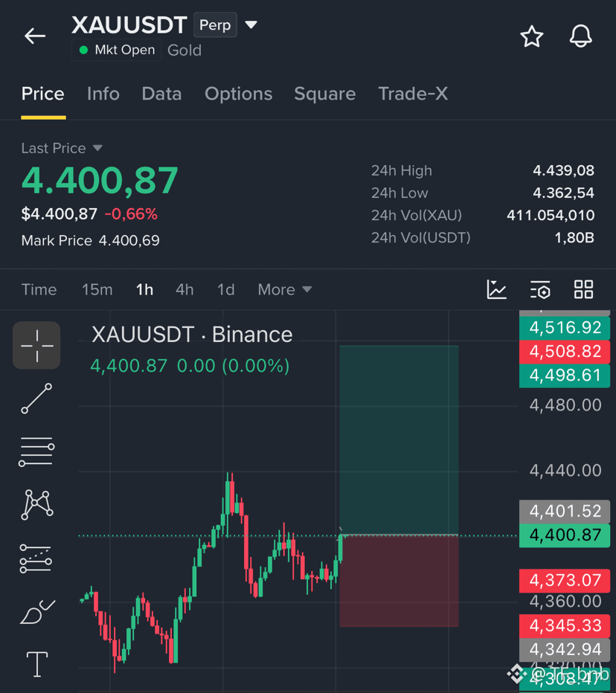Open the grid layout icon

(583, 289)
